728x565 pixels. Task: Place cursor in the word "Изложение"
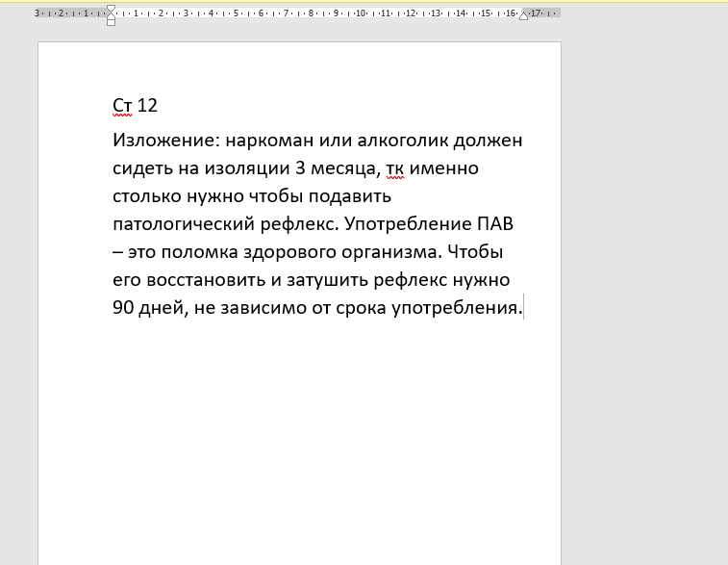(x=163, y=141)
